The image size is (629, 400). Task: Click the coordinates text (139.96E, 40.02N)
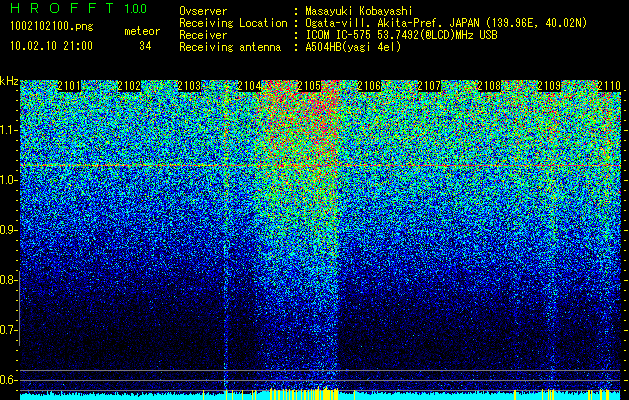pyautogui.click(x=536, y=24)
